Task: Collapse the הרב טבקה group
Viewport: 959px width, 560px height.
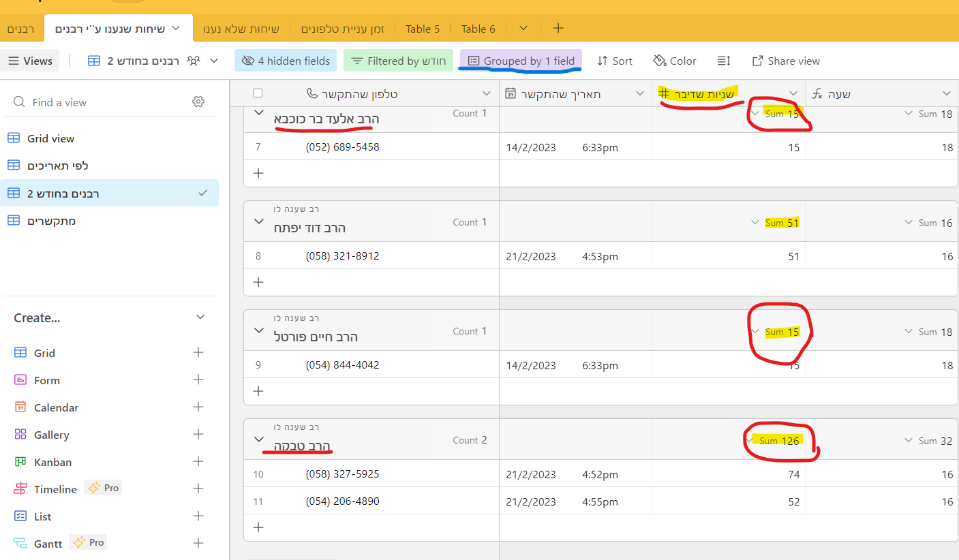Action: [258, 439]
